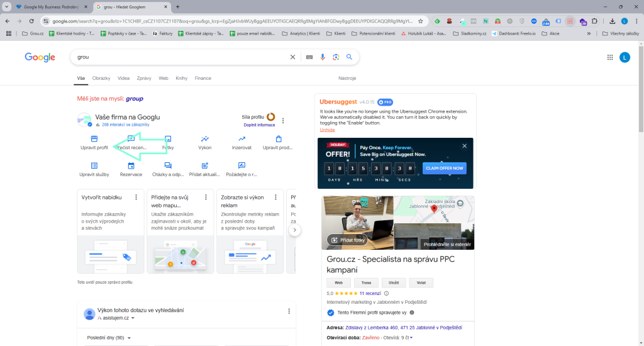Open Chrome three-dot menu
This screenshot has height=346, width=644.
pyautogui.click(x=636, y=21)
